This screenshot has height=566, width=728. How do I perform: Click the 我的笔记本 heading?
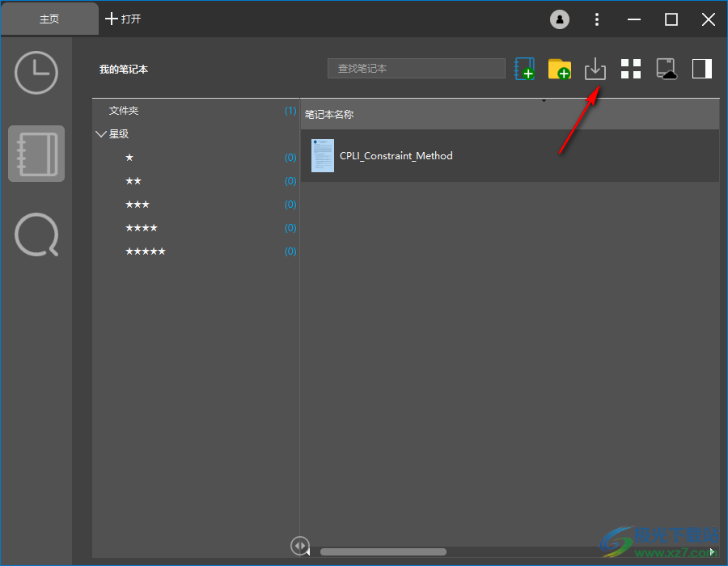click(x=124, y=69)
